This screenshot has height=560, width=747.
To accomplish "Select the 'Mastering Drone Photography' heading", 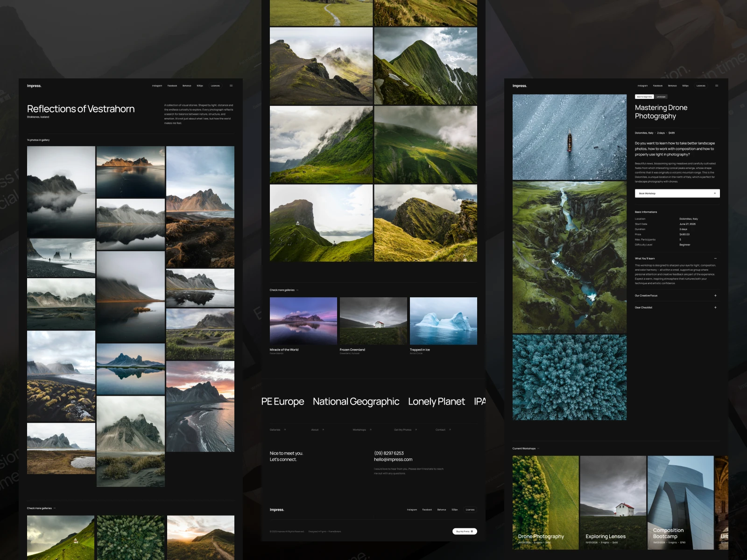I will 661,112.
